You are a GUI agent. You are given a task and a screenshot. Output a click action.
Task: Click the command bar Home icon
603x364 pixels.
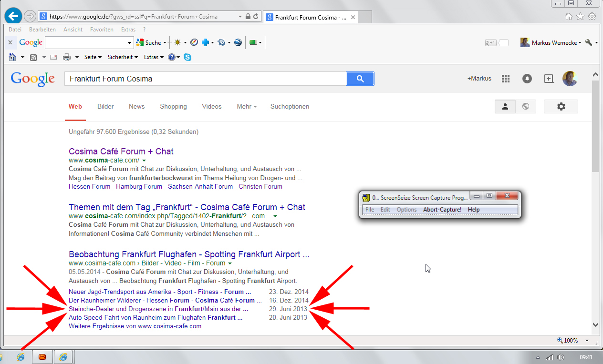pyautogui.click(x=13, y=57)
